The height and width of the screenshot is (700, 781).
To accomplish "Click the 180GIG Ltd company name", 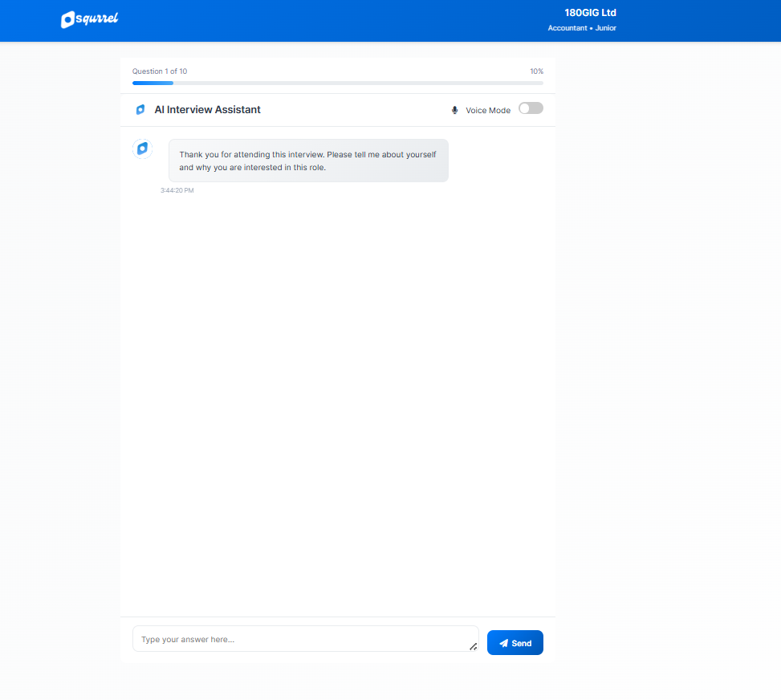I will [x=590, y=13].
